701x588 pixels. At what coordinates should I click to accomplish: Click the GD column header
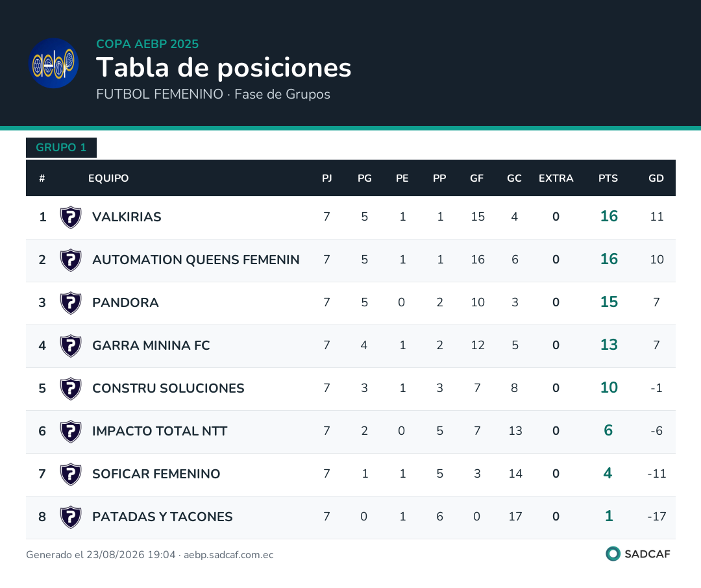656,178
